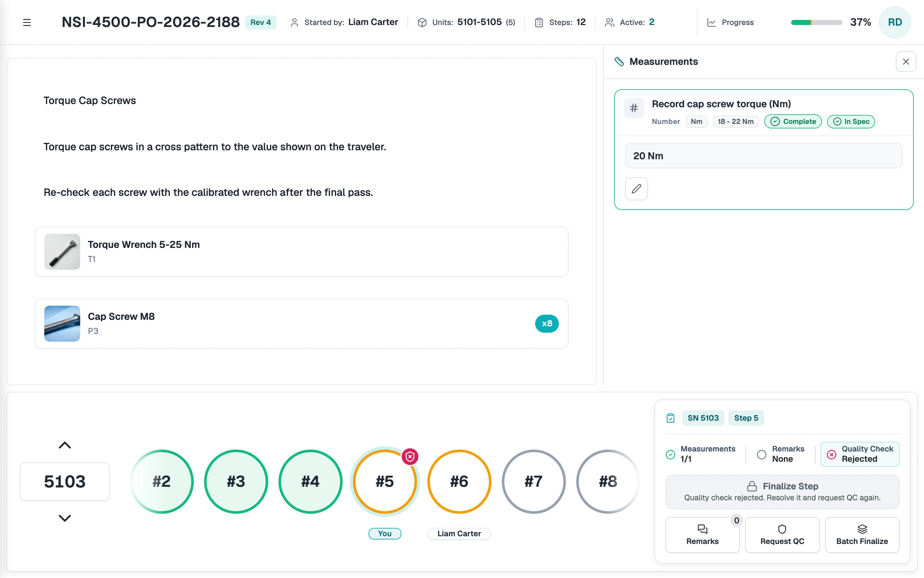The height and width of the screenshot is (578, 924).
Task: Click the Request QC button
Action: [782, 535]
